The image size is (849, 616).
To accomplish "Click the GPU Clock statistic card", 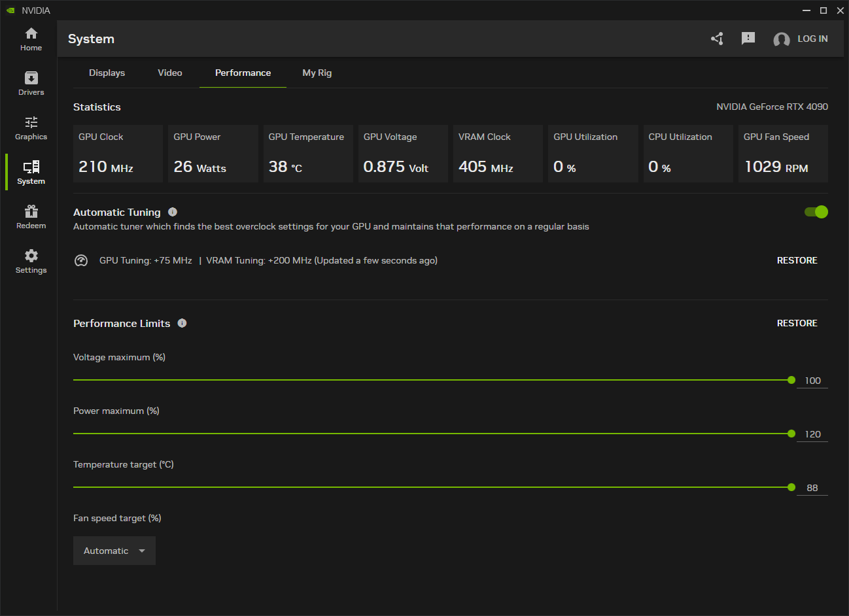I will [x=118, y=154].
